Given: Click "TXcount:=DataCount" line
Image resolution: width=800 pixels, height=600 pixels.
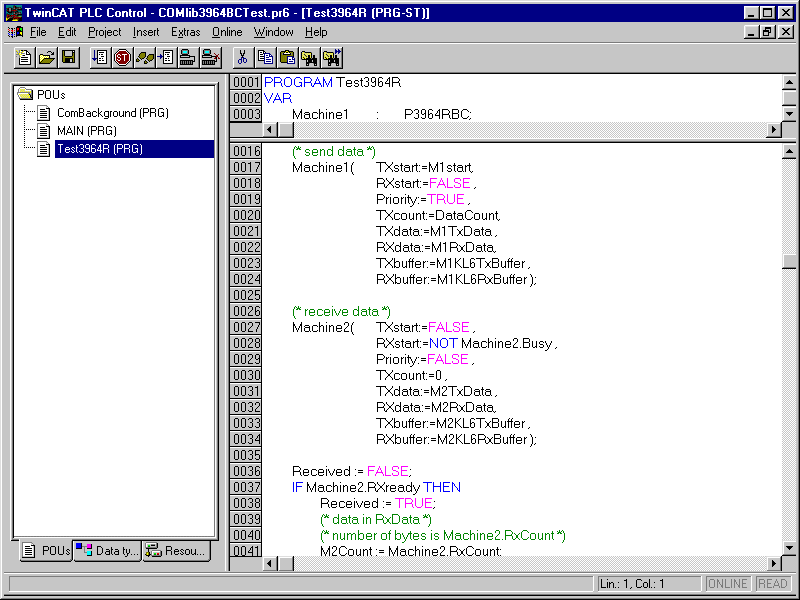Looking at the screenshot, I should tap(438, 215).
